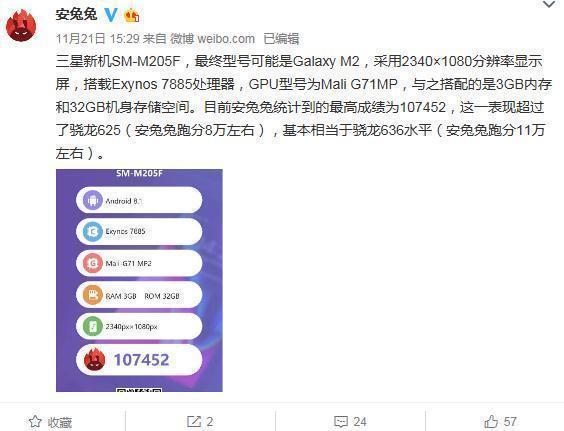Click the membership crown badge icon
The width and height of the screenshot is (564, 431).
[x=131, y=15]
